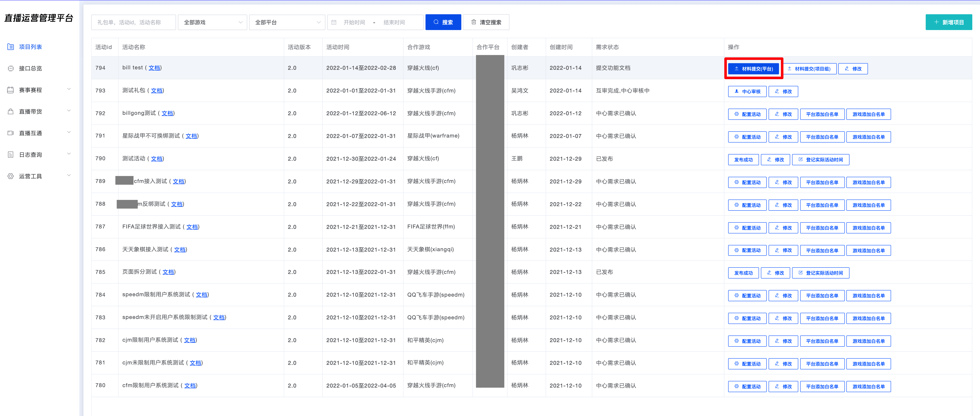Click 修改 for activity 794
This screenshot has width=980, height=416.
click(x=853, y=69)
